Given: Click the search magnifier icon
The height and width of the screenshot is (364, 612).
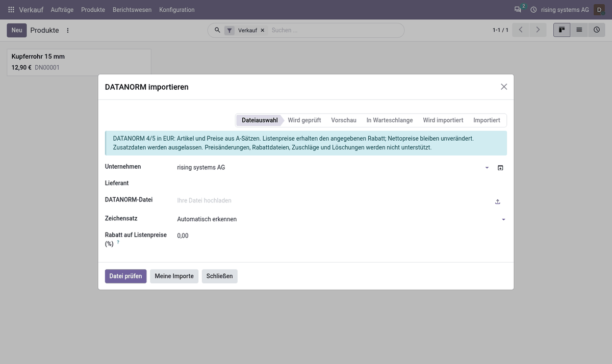Looking at the screenshot, I should 217,30.
